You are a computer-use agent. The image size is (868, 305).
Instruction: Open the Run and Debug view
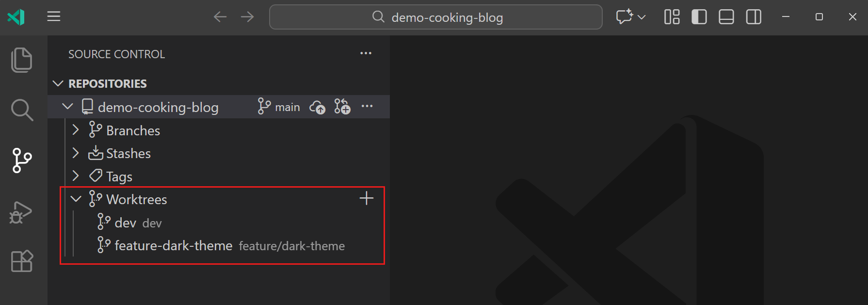tap(21, 212)
